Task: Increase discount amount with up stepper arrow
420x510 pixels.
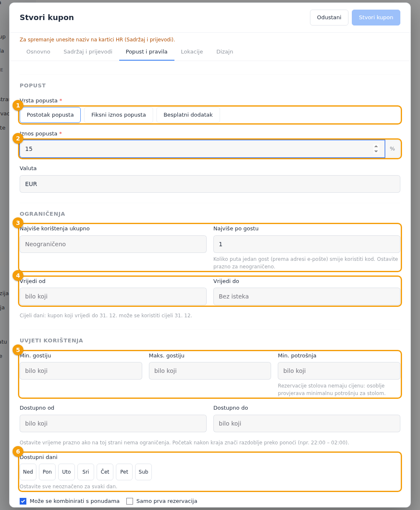Action: point(376,146)
